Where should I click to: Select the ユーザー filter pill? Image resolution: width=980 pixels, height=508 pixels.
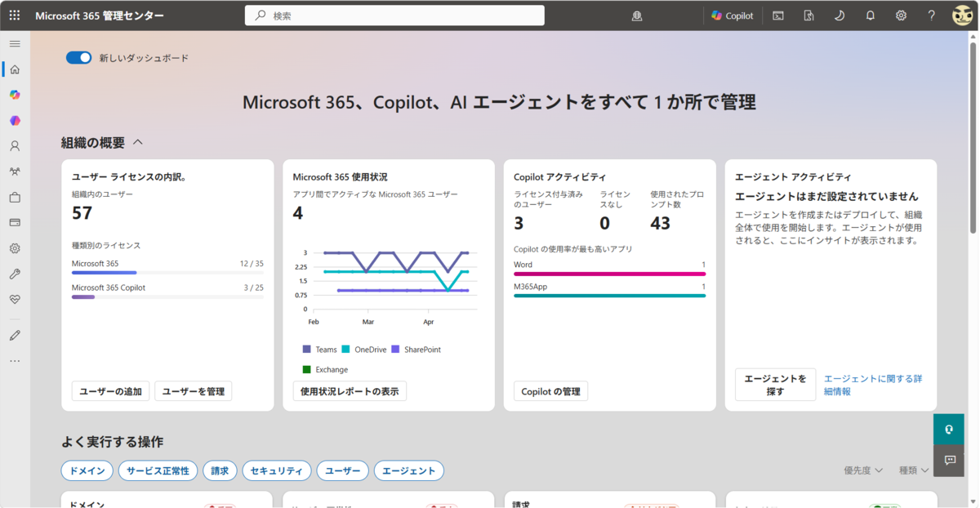342,470
